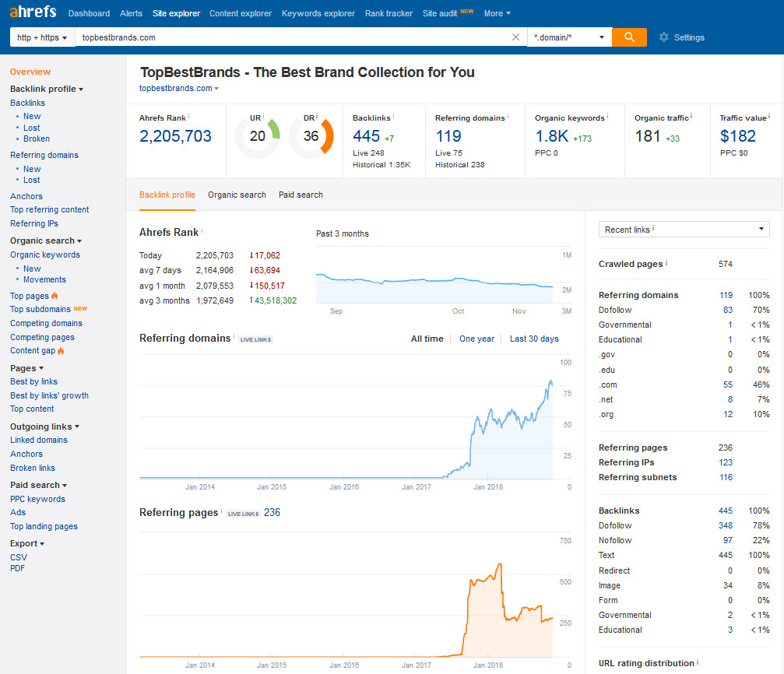Click the Dofollow referring domains value 83

(727, 310)
